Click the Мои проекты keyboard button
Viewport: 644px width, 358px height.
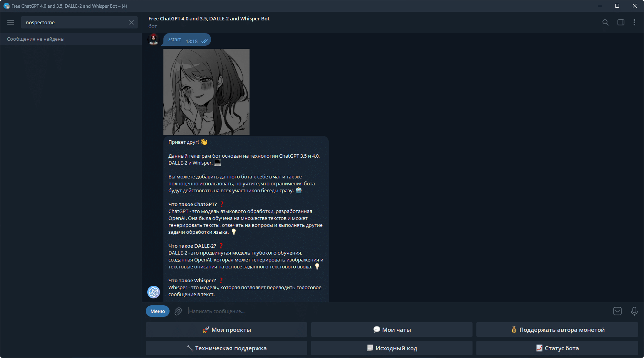click(x=226, y=330)
